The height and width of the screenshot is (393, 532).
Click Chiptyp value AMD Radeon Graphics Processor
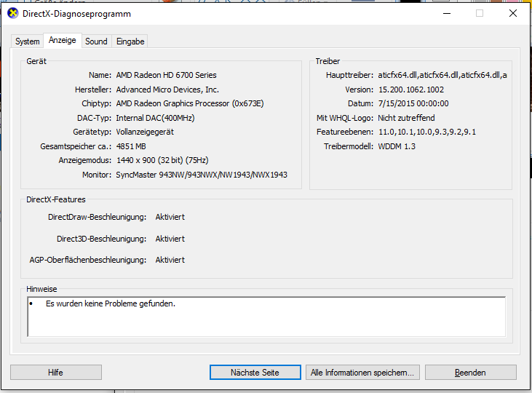[190, 103]
